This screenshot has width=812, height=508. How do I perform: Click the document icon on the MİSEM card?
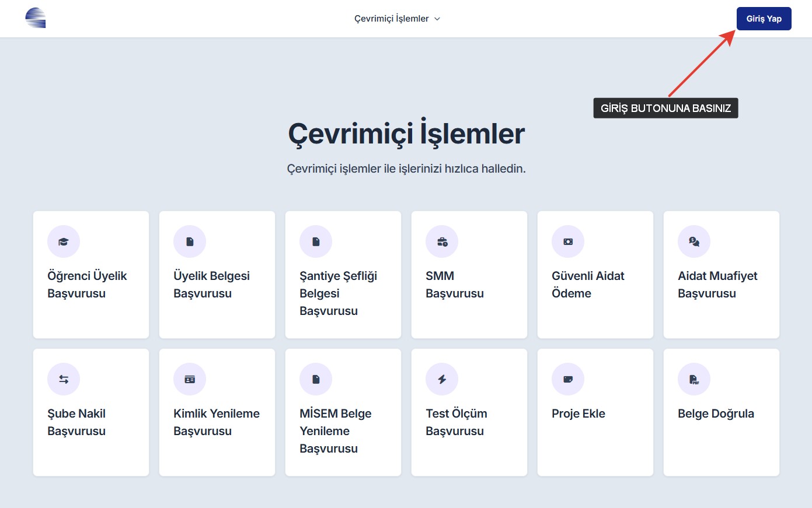tap(316, 379)
